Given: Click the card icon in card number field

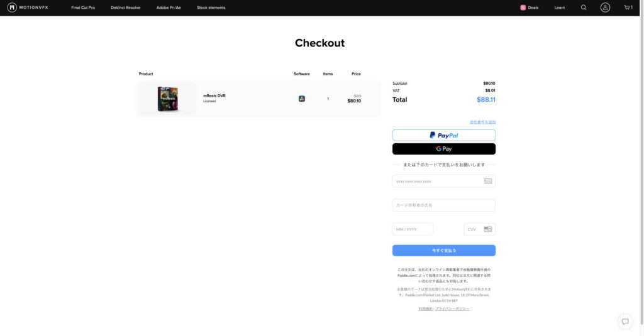Looking at the screenshot, I should pyautogui.click(x=488, y=181).
